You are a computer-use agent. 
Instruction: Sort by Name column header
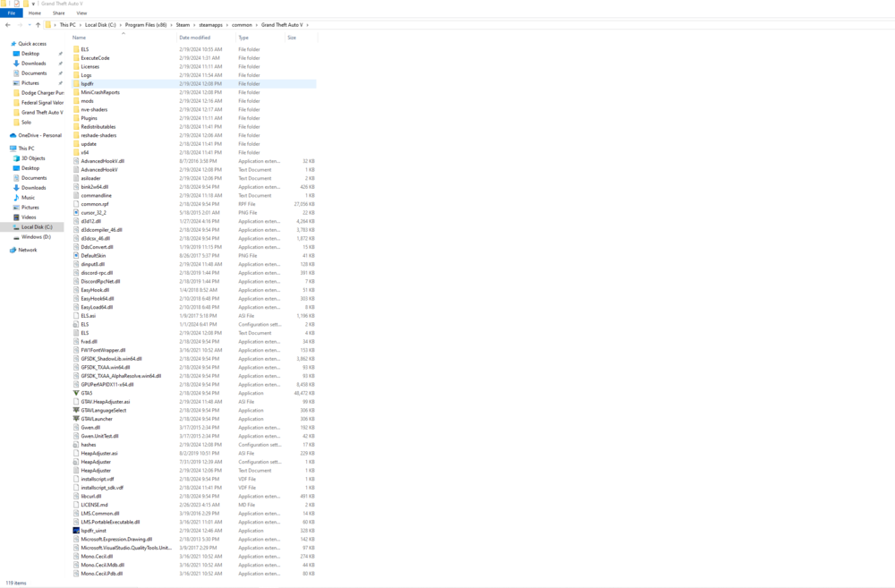tap(80, 38)
